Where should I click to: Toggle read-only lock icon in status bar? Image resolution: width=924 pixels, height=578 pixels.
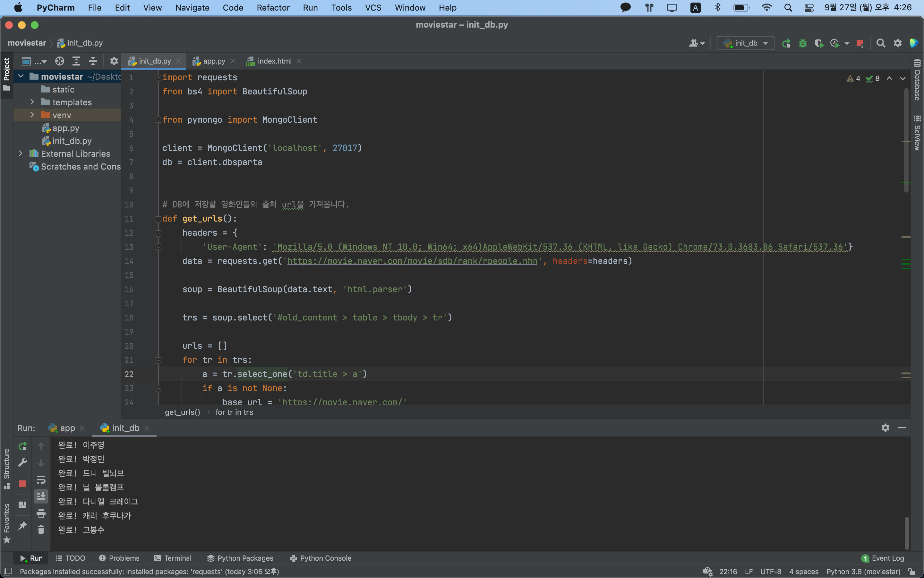912,572
